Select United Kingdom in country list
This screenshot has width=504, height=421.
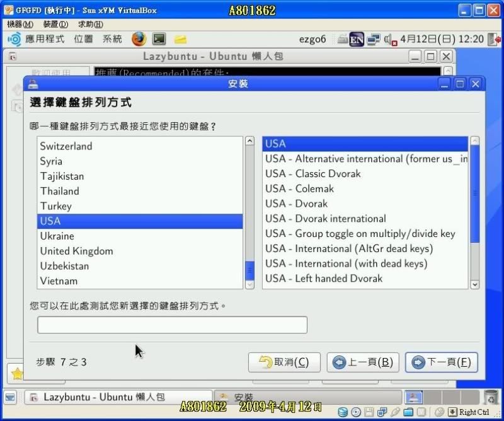click(x=140, y=251)
